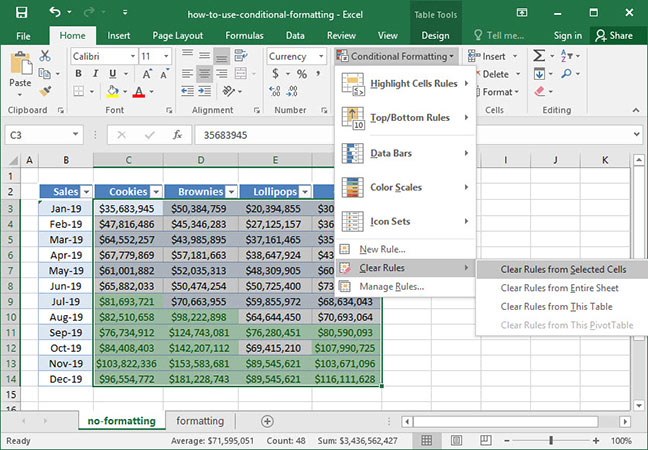
Task: Click the Fill Color bucket icon
Action: click(112, 91)
